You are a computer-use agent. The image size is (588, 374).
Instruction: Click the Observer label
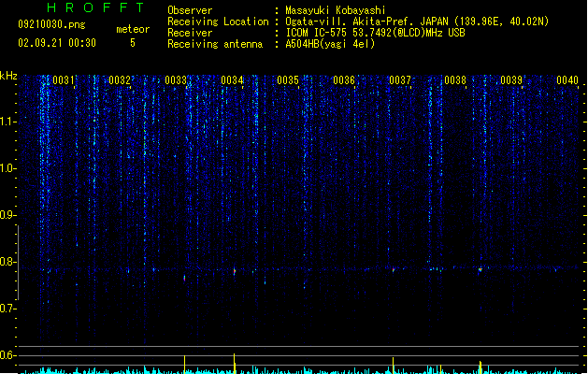[x=190, y=10]
